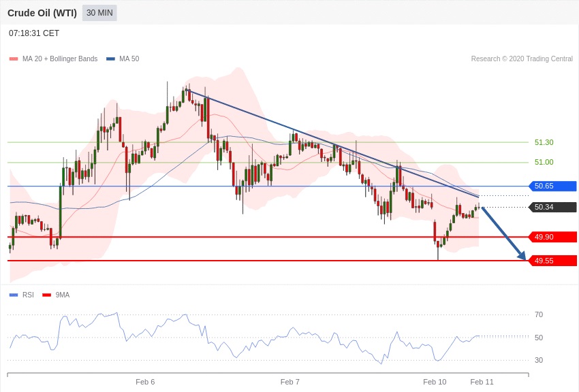Open the Research © 2020 Trading Central credit

tap(522, 59)
